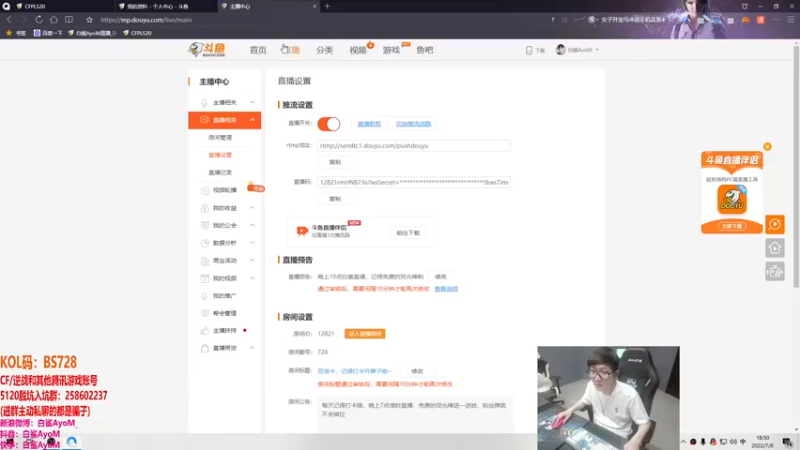The height and width of the screenshot is (450, 800).
Task: Click the orange play icon on right floating bar
Action: (x=774, y=224)
